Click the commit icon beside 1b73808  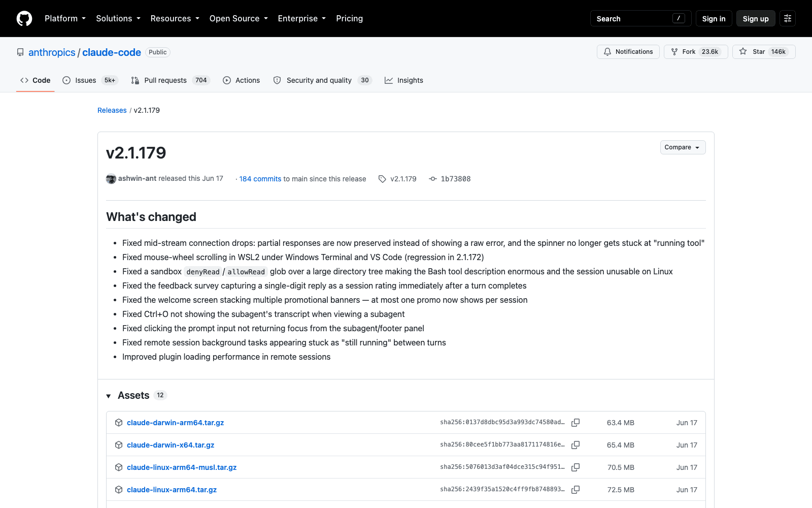(433, 179)
